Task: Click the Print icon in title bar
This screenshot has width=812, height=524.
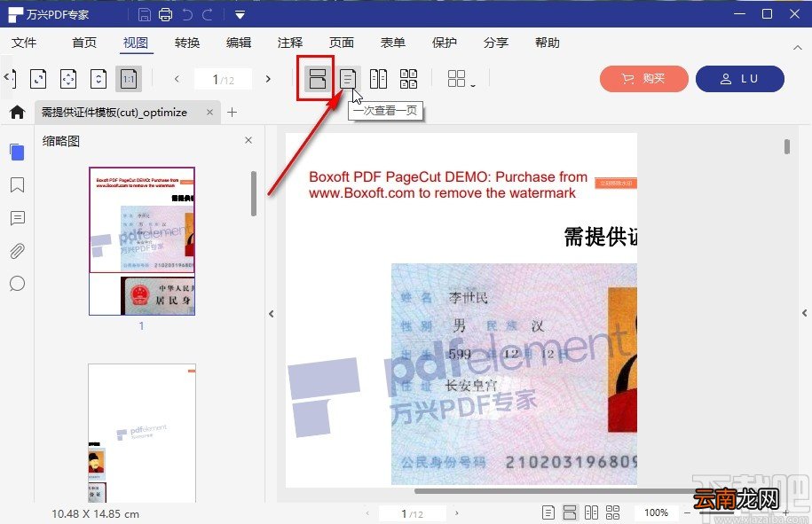Action: (x=166, y=14)
